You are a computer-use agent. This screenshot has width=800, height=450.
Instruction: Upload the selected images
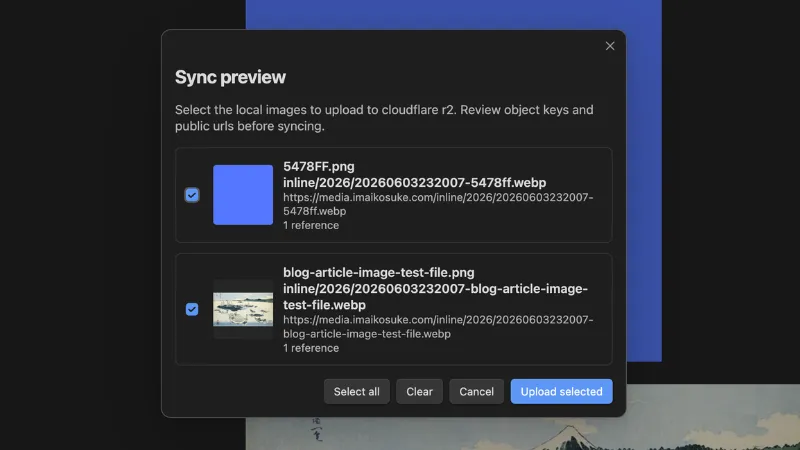[561, 391]
